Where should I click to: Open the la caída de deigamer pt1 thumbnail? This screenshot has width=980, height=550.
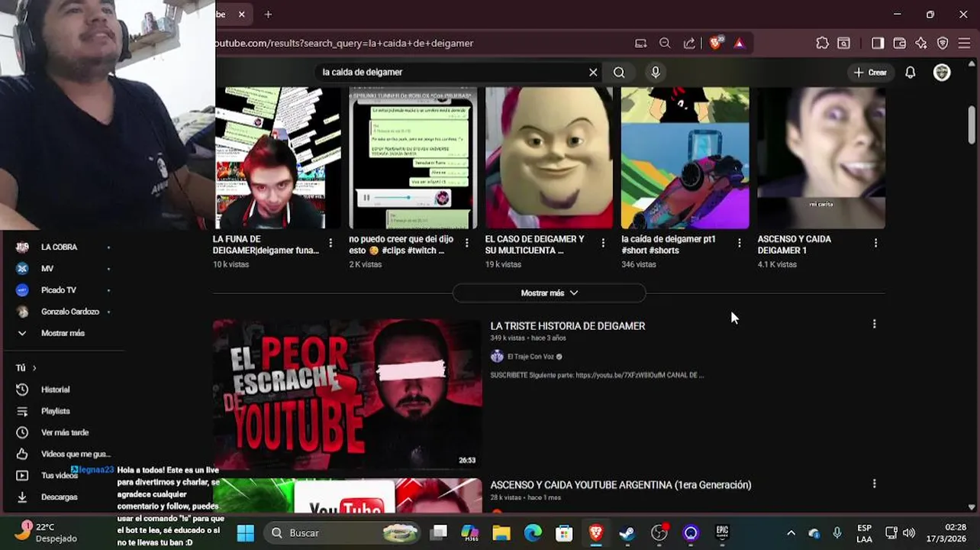(x=685, y=158)
